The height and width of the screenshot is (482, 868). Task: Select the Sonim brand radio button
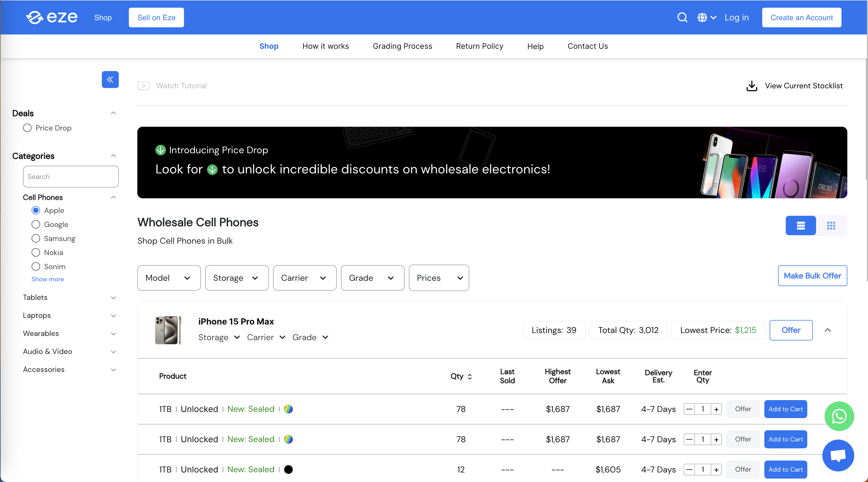(36, 267)
